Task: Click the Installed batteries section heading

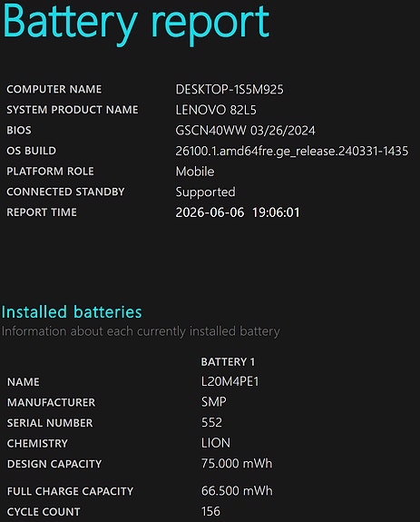Action: click(x=72, y=312)
